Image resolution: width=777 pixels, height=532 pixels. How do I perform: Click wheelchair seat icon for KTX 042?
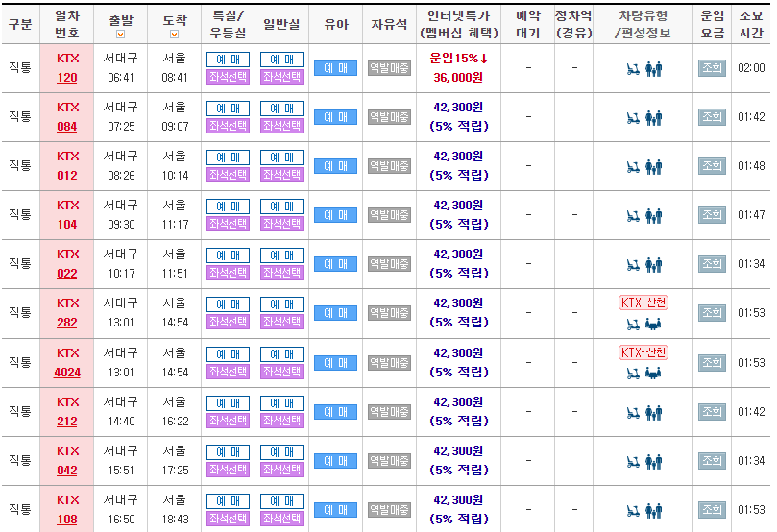(x=633, y=462)
